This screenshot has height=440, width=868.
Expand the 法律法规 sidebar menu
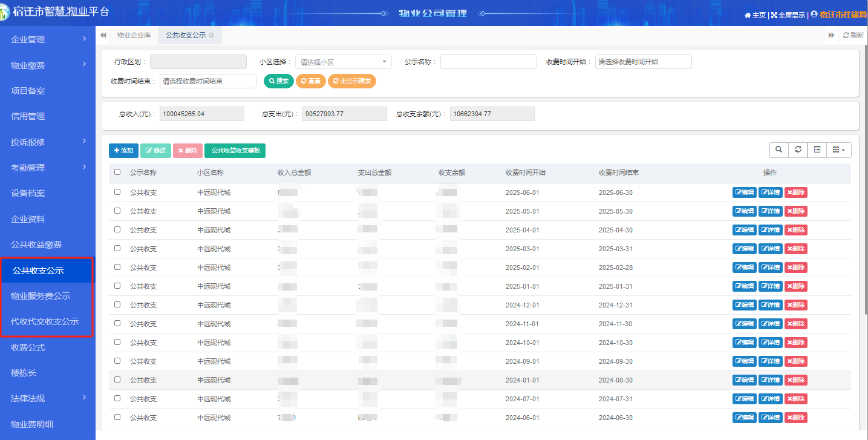[x=48, y=398]
